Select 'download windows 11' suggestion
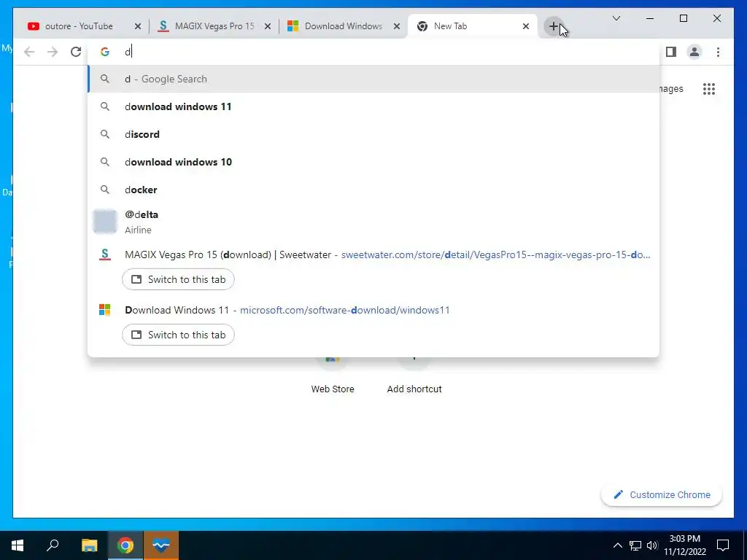 click(373, 106)
